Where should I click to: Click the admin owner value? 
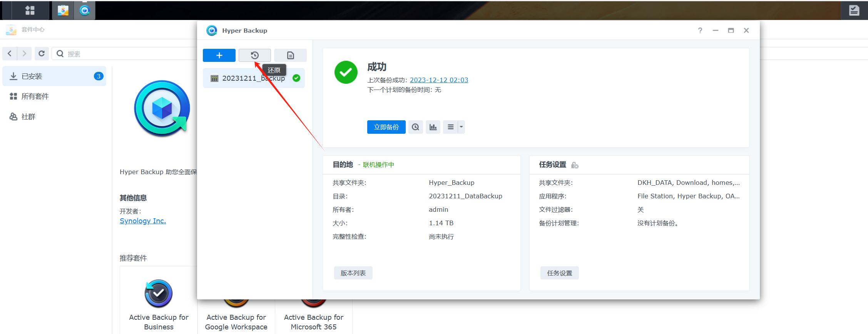click(x=438, y=209)
